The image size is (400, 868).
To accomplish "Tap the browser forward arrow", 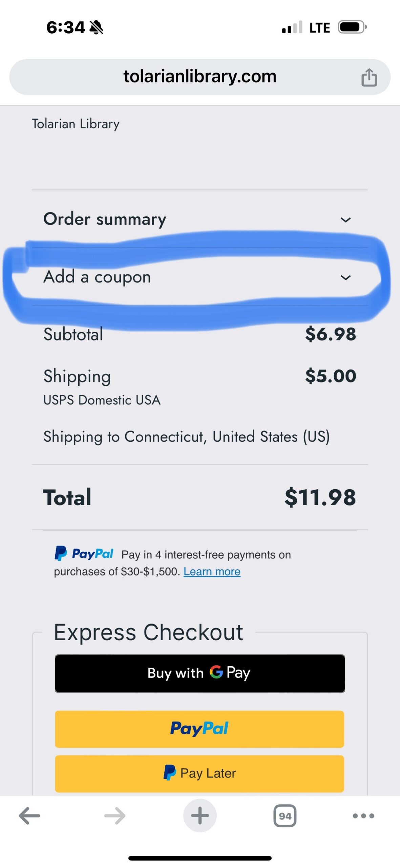I will [114, 815].
